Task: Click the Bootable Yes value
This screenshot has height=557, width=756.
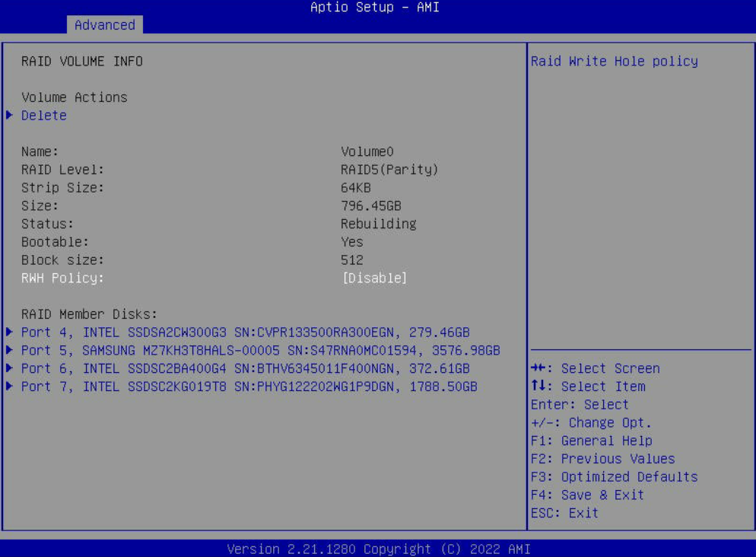Action: [352, 242]
